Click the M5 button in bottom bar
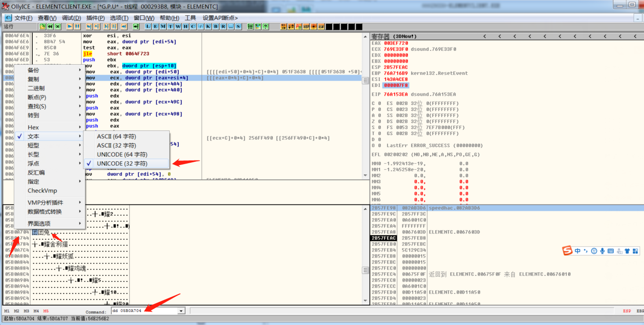This screenshot has height=325, width=644. (x=46, y=311)
